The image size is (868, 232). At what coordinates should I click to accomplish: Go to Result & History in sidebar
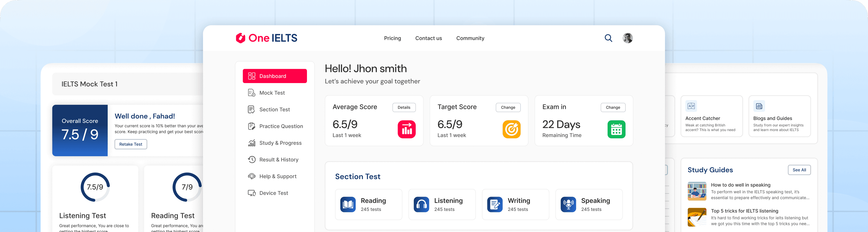[275, 160]
